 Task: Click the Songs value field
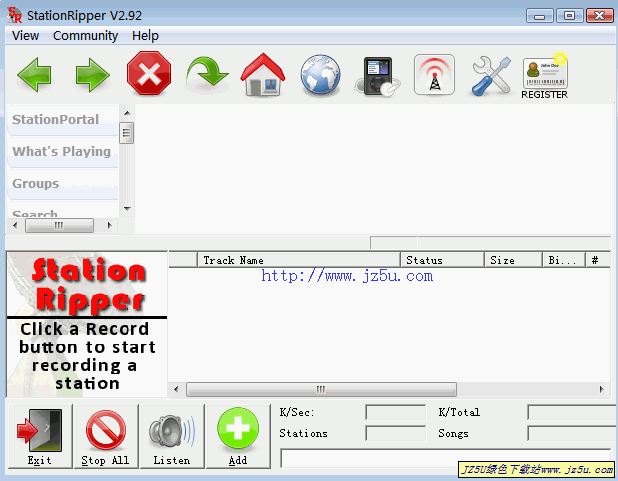pyautogui.click(x=572, y=433)
